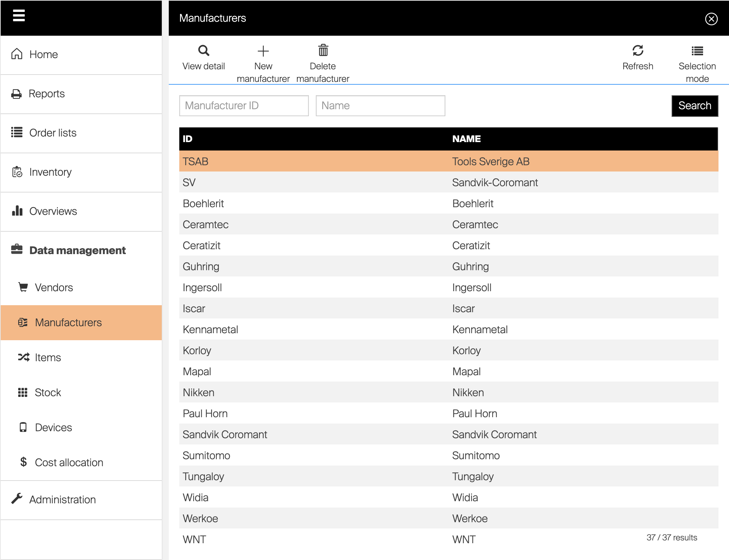Click the View detail magnifier icon
Viewport: 729px width, 560px height.
pyautogui.click(x=203, y=51)
